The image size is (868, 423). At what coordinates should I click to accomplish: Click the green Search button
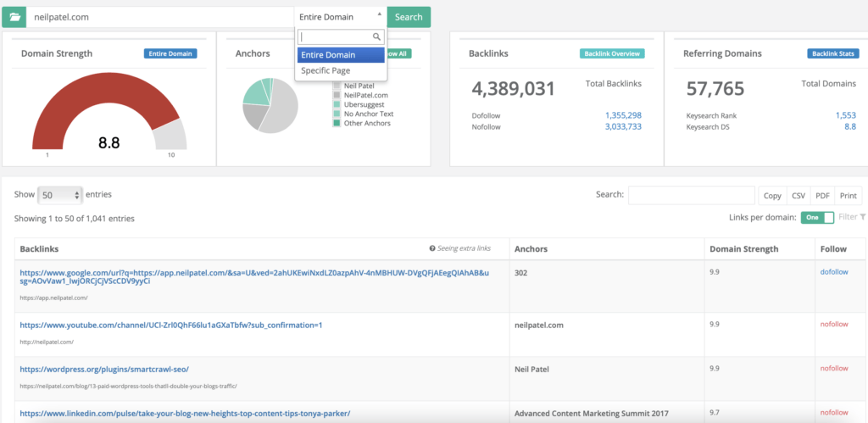pyautogui.click(x=409, y=17)
